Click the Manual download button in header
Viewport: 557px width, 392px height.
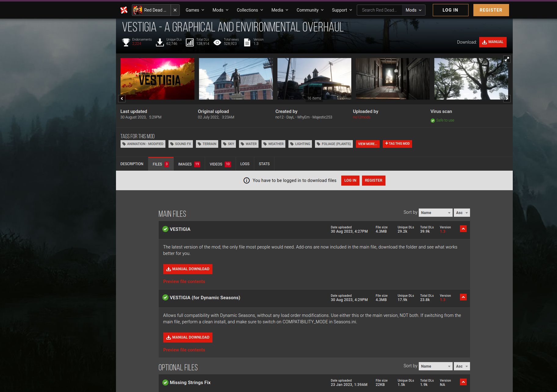click(x=493, y=42)
